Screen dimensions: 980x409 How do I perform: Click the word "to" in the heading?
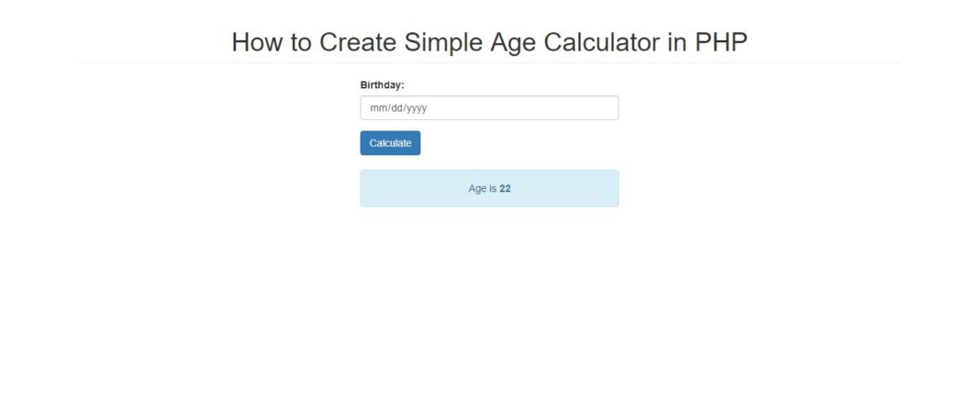click(x=302, y=42)
